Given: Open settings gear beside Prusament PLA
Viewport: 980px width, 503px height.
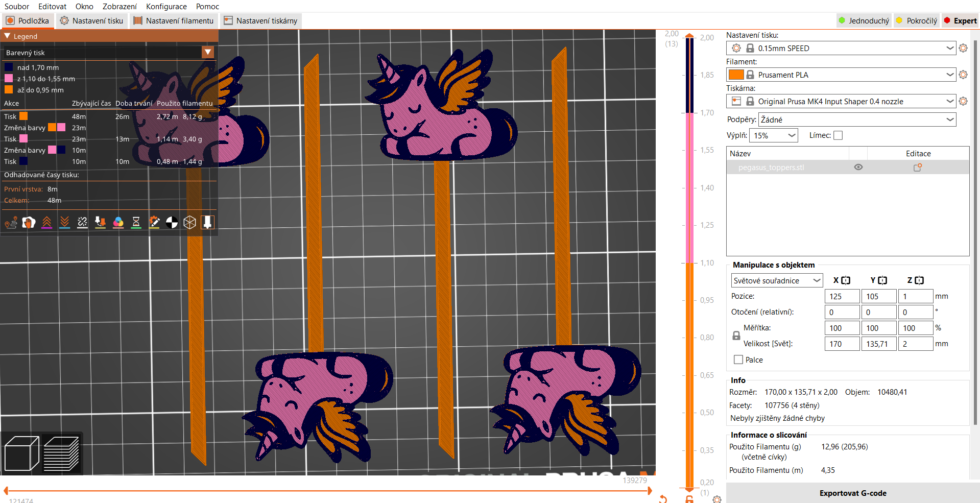Looking at the screenshot, I should tap(963, 75).
